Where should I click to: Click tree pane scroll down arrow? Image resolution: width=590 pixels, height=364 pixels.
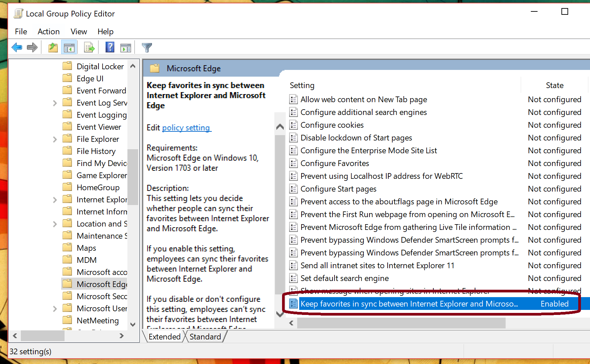(133, 324)
